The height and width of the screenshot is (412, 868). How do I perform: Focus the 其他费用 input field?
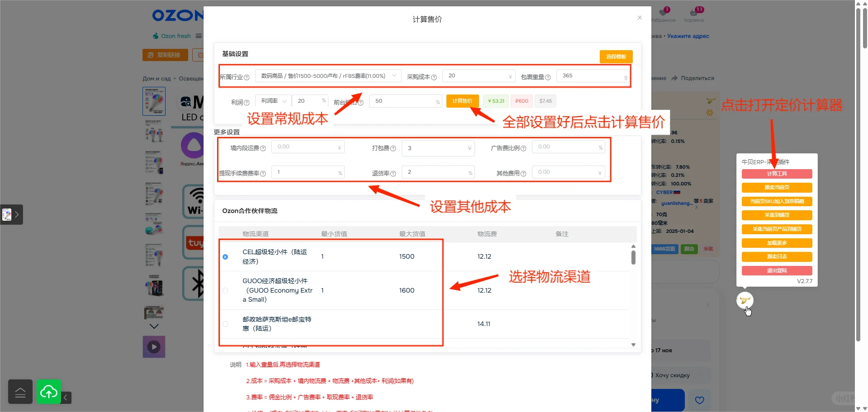click(x=569, y=172)
